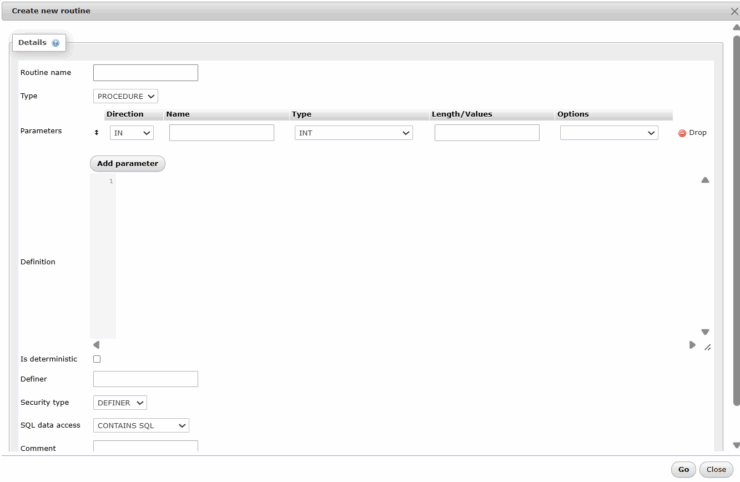Image resolution: width=740 pixels, height=482 pixels.
Task: Click the definition editor scroll up arrow
Action: tap(705, 181)
